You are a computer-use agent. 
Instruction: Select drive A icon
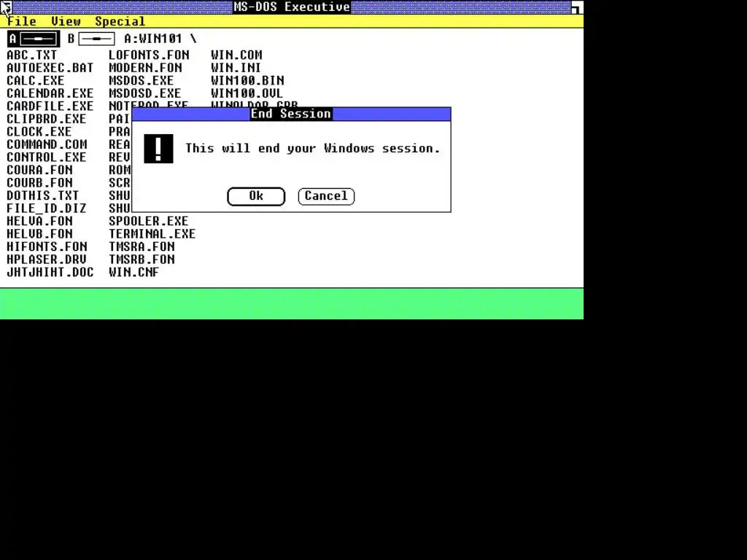[x=34, y=39]
